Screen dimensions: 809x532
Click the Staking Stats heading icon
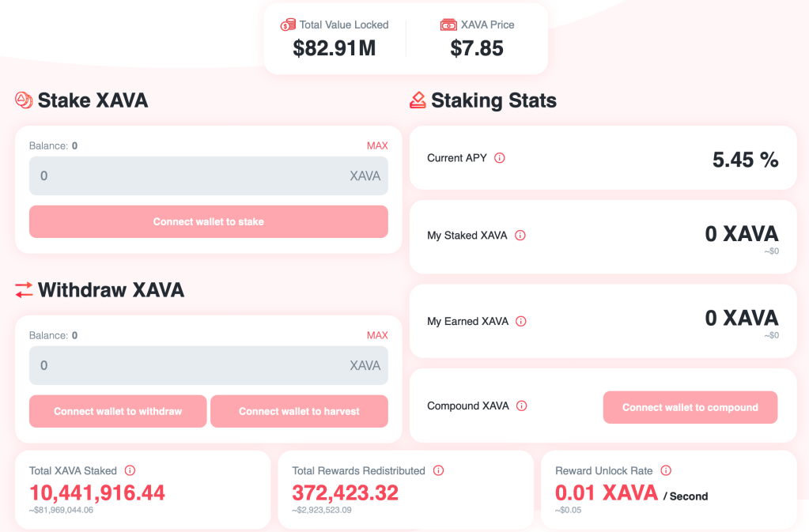418,100
